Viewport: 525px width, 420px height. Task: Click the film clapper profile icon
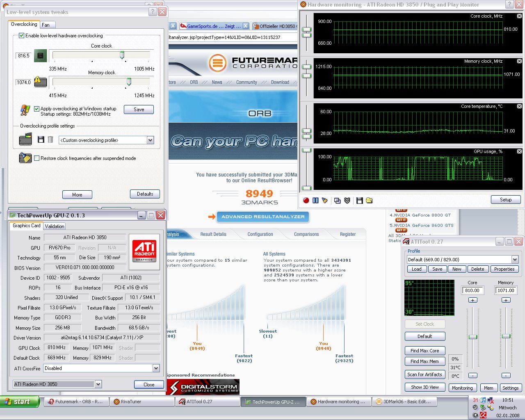(x=25, y=139)
